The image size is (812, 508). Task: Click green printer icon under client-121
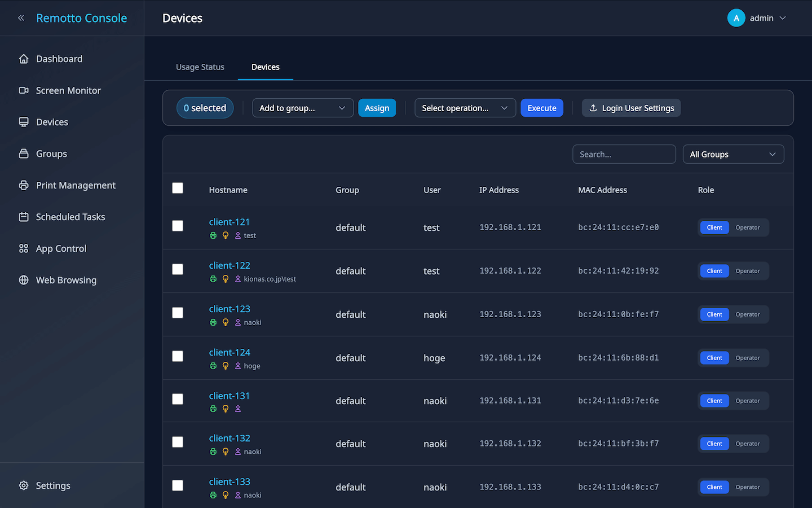(x=213, y=235)
